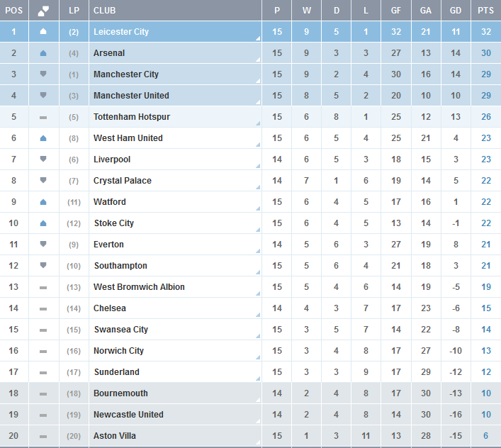Click the GD column header
This screenshot has height=448, width=501.
coord(456,11)
